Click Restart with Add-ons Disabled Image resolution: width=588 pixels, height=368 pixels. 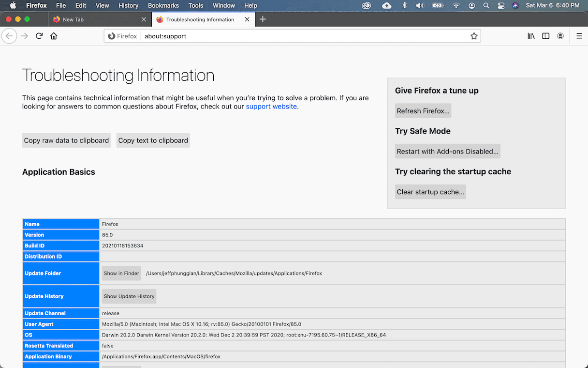point(447,152)
